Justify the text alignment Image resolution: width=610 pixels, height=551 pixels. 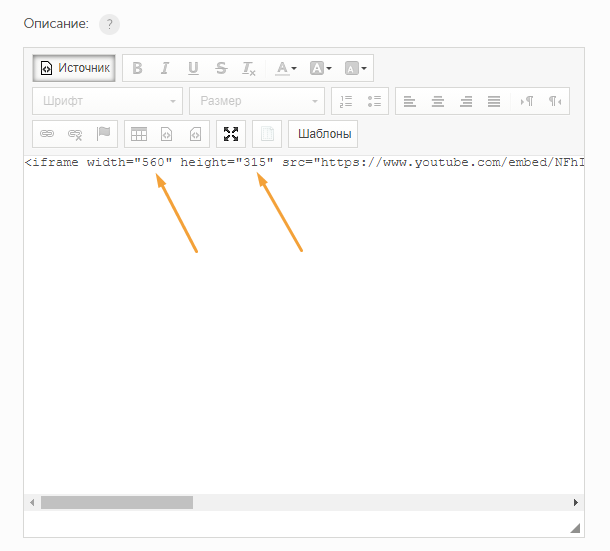pyautogui.click(x=494, y=101)
